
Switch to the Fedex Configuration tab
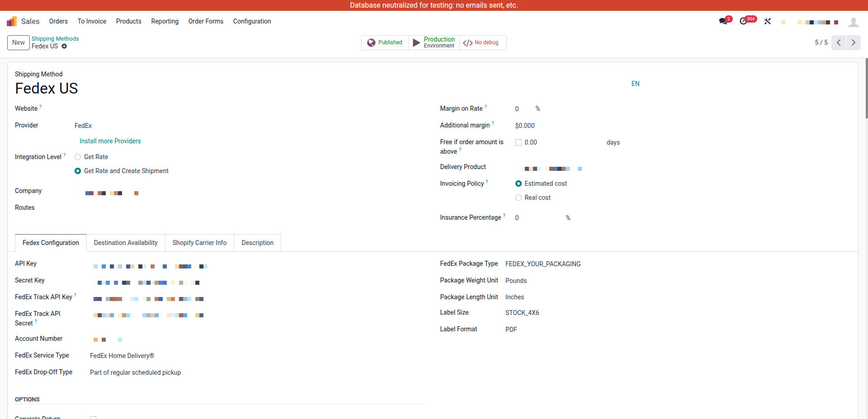(51, 243)
